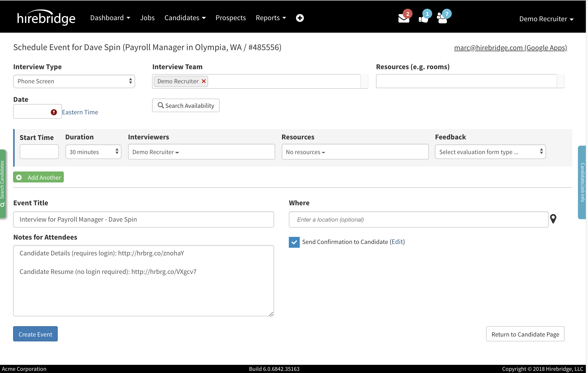
Task: Click the map pin icon beside the location field
Action: 553,219
